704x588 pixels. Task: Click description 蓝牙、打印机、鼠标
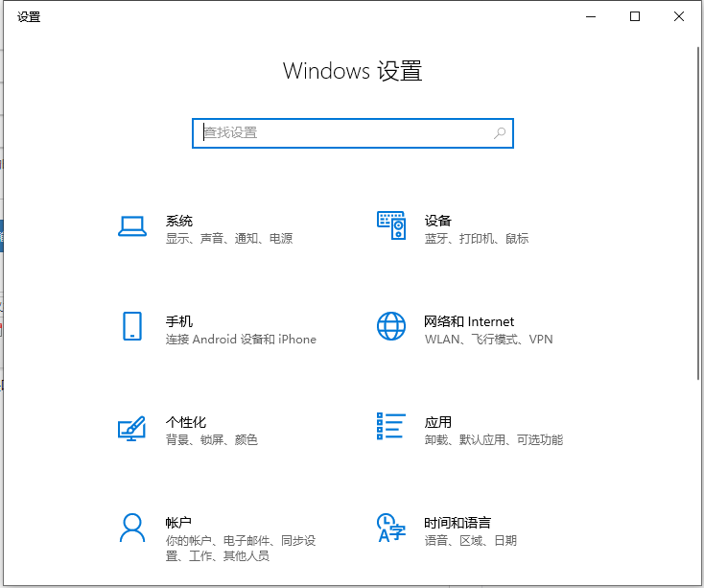[477, 238]
